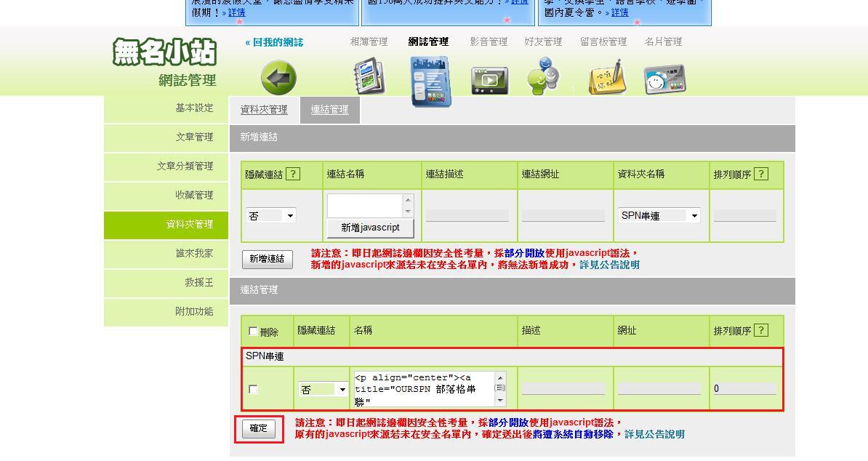Click the 詳情 link after 假期！
Screen dimensions: 868x461
(x=236, y=12)
